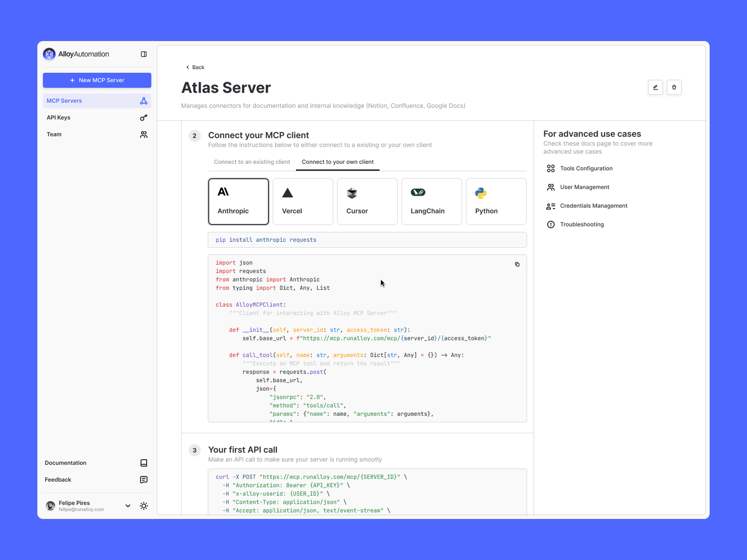Open Documentation link in sidebar

(x=97, y=463)
